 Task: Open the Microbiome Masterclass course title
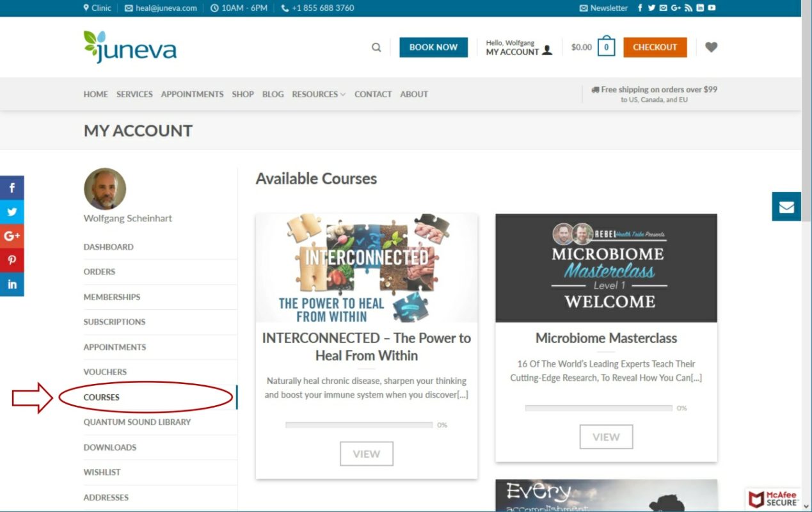click(606, 339)
